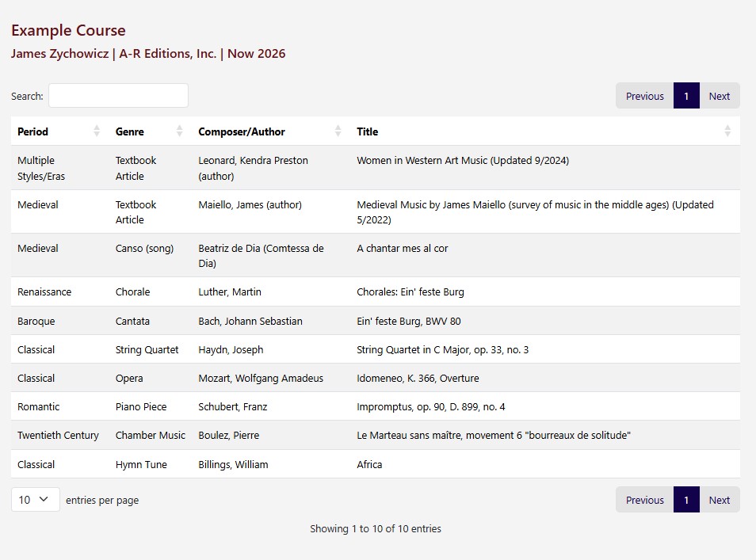Focus the Search input field
The image size is (756, 560).
[x=118, y=96]
